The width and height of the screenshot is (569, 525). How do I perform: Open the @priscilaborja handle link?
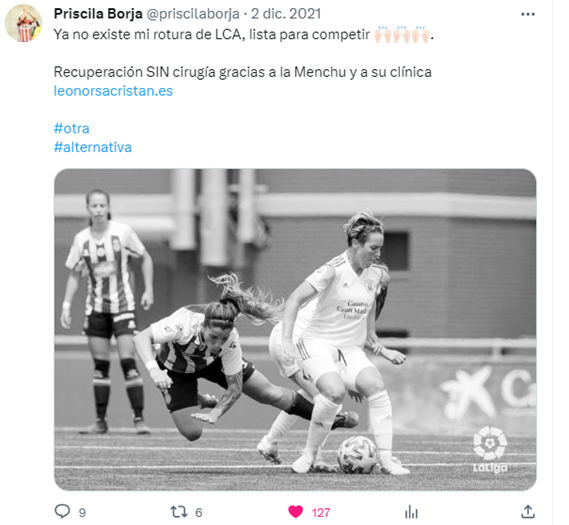click(x=193, y=14)
